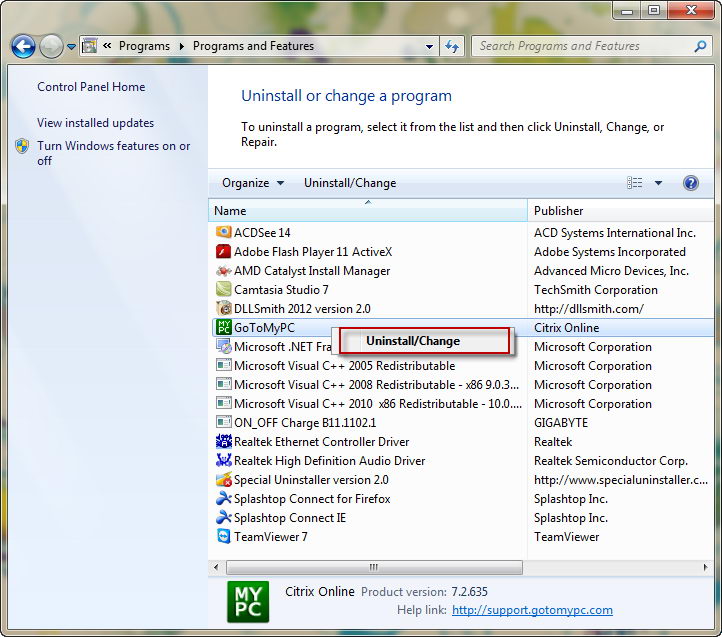
Task: Open the support.gotomypc.com help link
Action: [532, 610]
